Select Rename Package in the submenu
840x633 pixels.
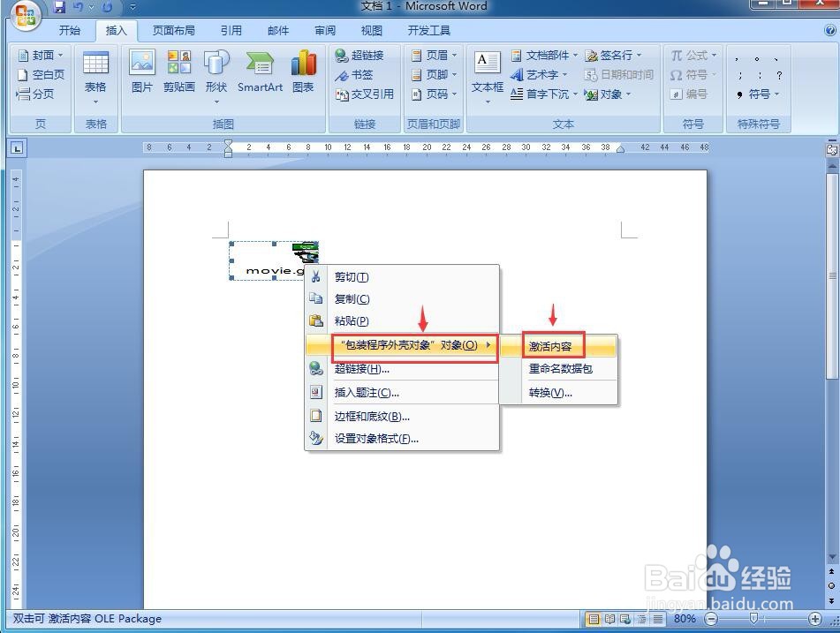click(559, 368)
